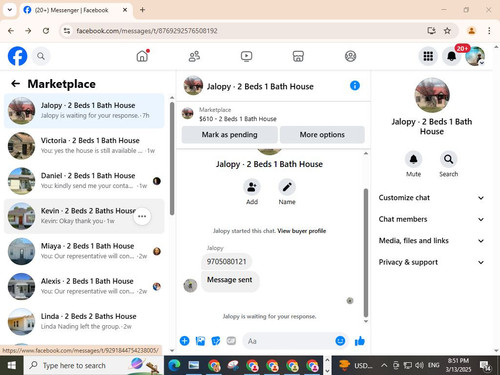Open the Jalopy 2 Beds 1 Bath House conversation
This screenshot has width=500, height=375.
pyautogui.click(x=84, y=111)
